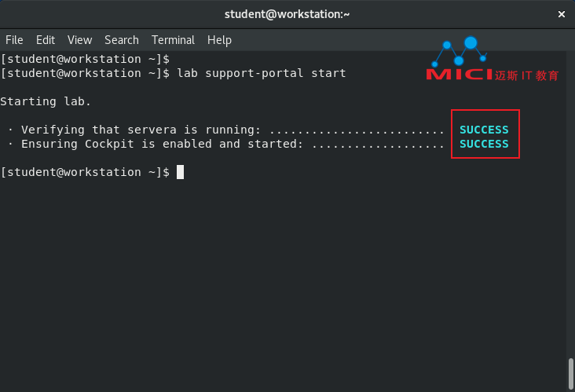Image resolution: width=575 pixels, height=392 pixels.
Task: Open the View menu
Action: 79,40
